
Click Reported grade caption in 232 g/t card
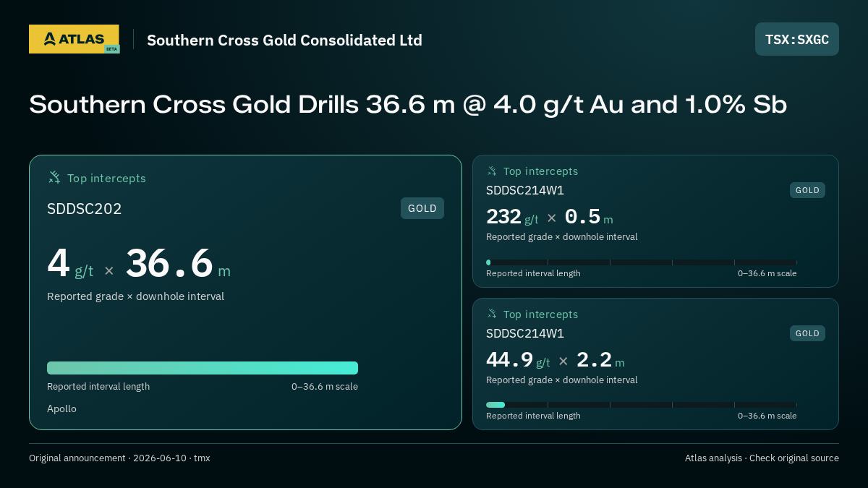pyautogui.click(x=562, y=236)
